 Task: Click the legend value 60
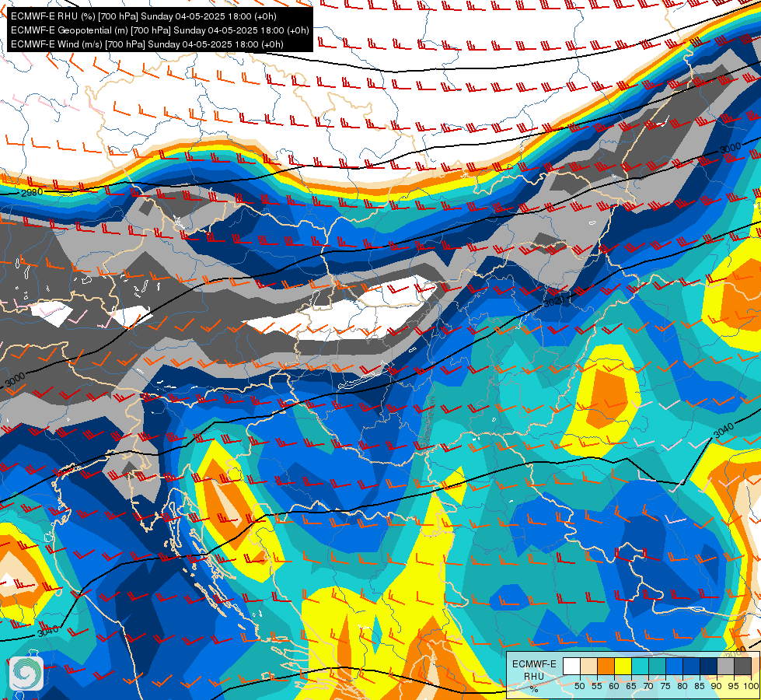click(614, 686)
